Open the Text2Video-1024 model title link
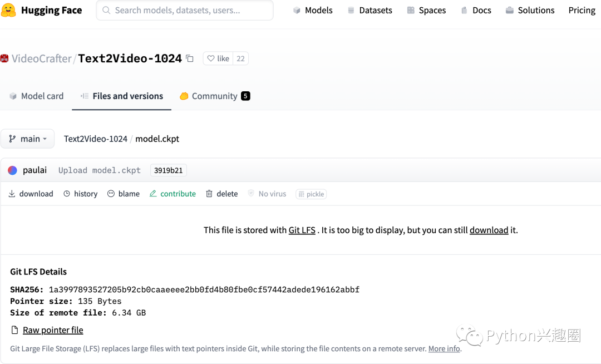 (x=130, y=58)
